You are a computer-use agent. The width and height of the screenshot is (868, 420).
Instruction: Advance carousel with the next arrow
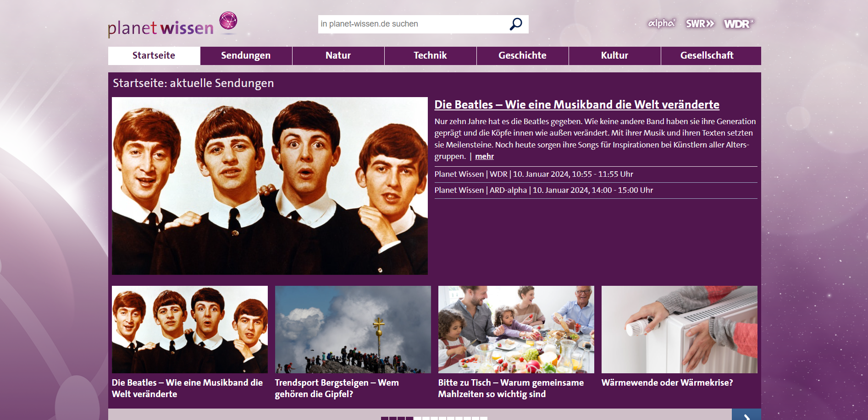tap(746, 415)
